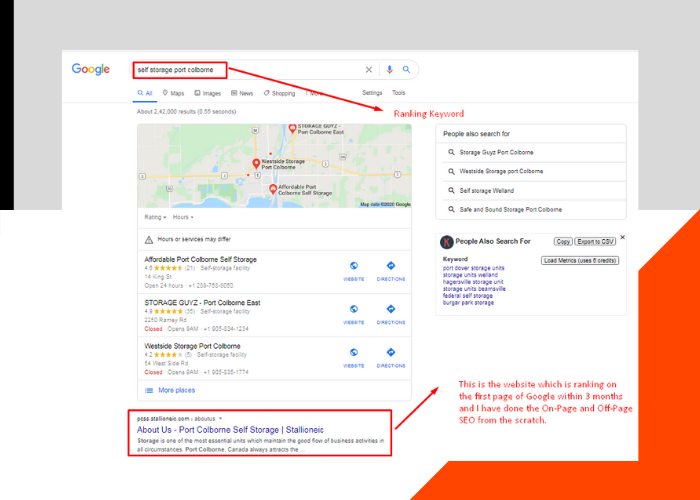Click the Westside Storage map pin
This screenshot has width=700, height=500.
click(256, 163)
